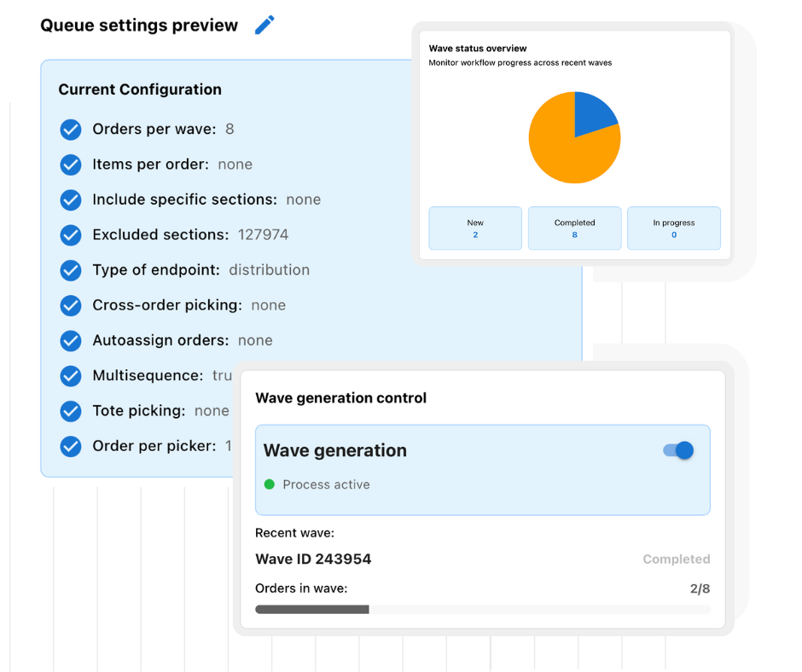The height and width of the screenshot is (672, 802).
Task: Select the Completed waves status card
Action: [x=574, y=229]
